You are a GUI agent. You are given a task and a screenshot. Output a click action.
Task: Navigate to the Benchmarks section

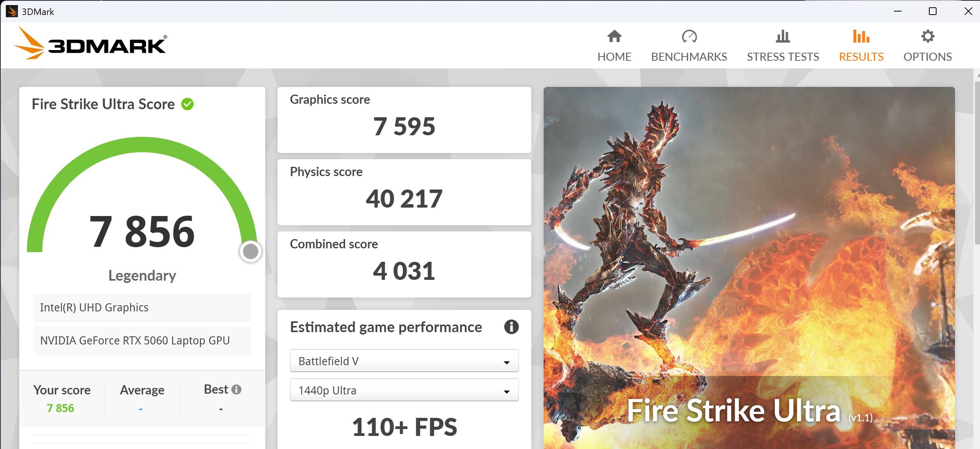click(x=689, y=57)
